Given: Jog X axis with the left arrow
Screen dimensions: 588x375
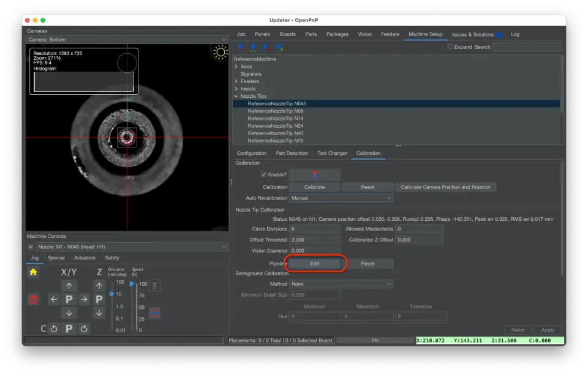Looking at the screenshot, I should [x=54, y=300].
